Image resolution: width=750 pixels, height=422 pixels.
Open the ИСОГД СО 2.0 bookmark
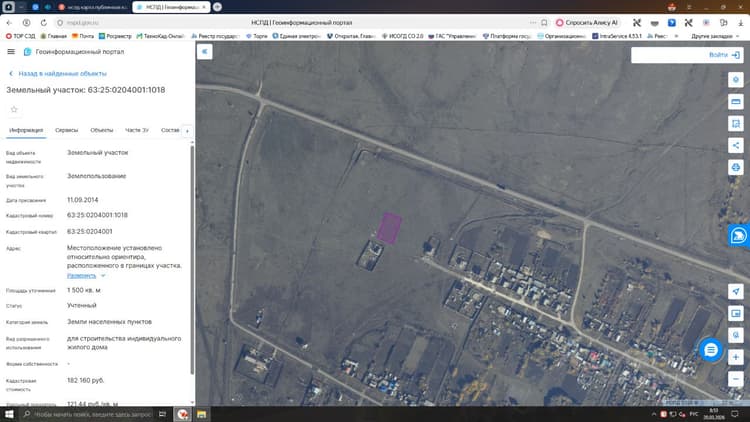(402, 36)
